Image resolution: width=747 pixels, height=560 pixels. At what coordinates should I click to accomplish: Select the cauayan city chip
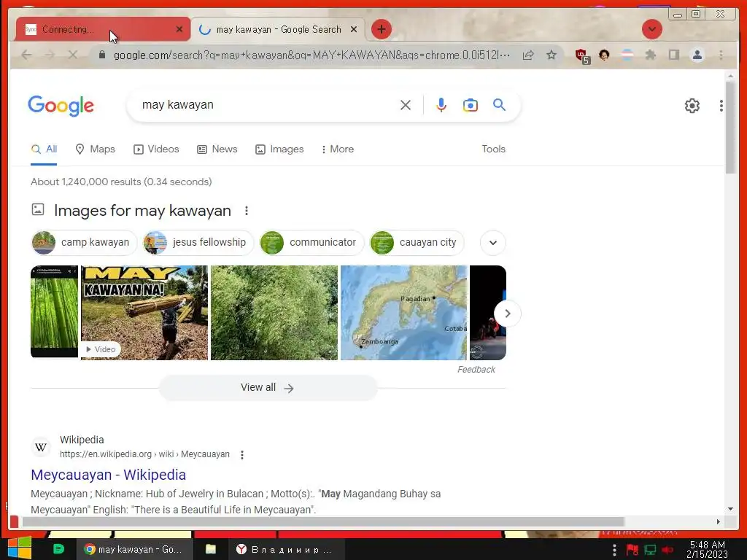click(417, 242)
